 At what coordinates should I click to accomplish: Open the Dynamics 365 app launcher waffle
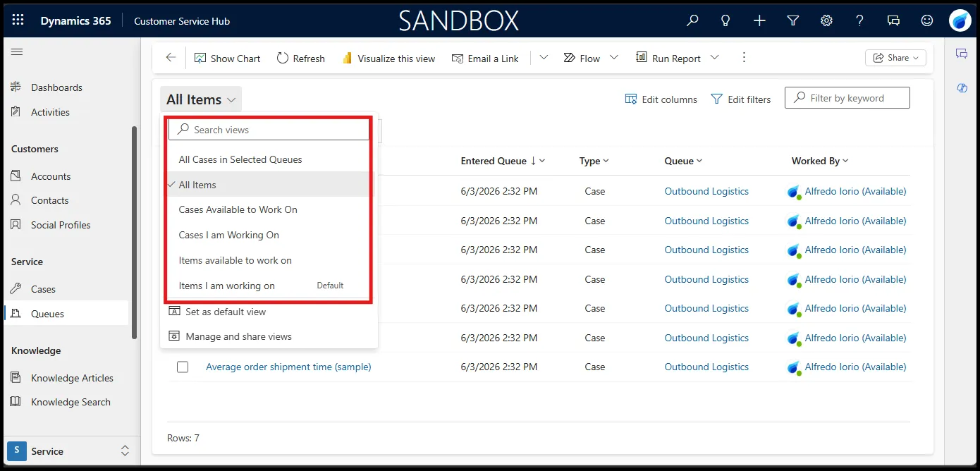[x=18, y=20]
